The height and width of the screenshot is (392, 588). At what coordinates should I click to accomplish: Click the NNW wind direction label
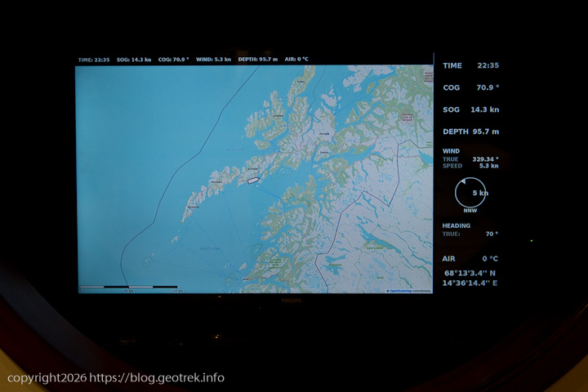470,211
